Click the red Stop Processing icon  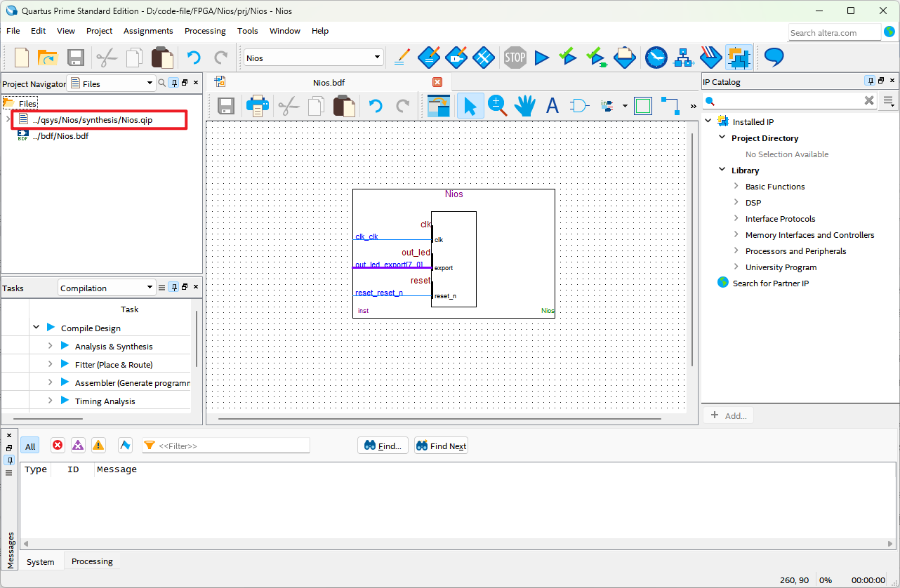coord(515,58)
